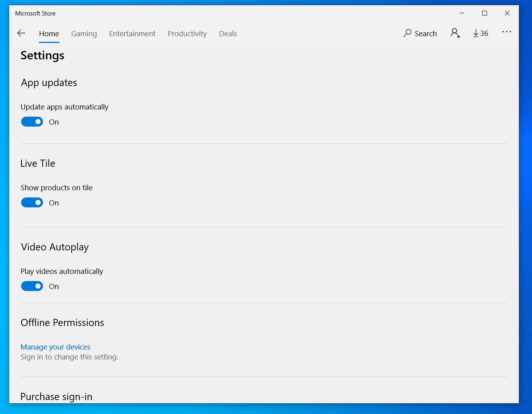Click the Offline Permissions heading
532x414 pixels.
coord(62,323)
